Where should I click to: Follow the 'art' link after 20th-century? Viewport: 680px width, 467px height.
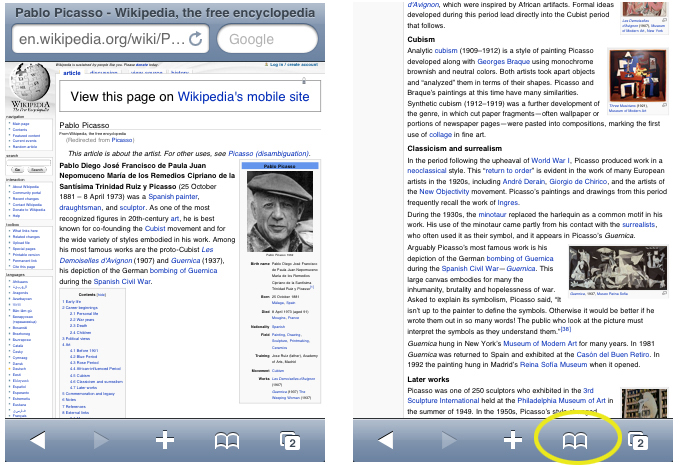point(175,219)
